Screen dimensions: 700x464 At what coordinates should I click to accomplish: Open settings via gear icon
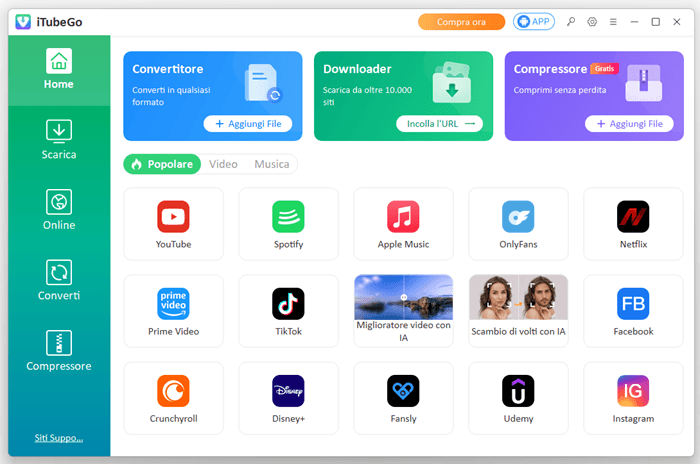click(x=592, y=21)
